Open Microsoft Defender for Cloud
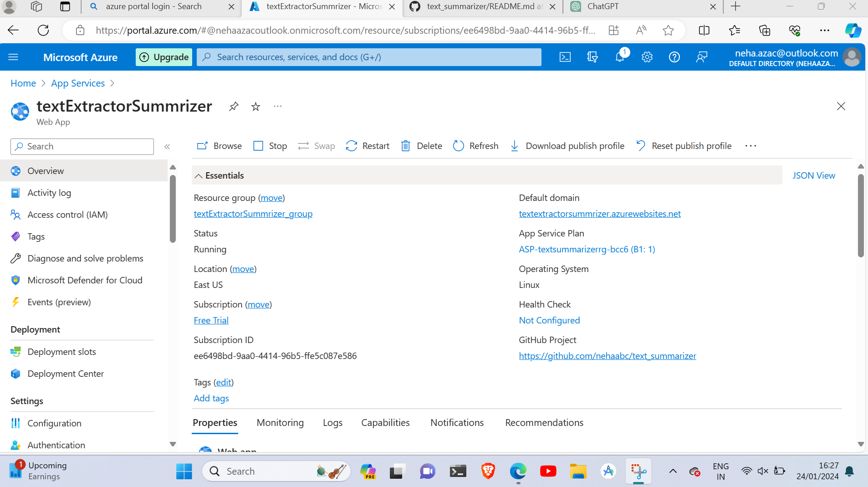The image size is (868, 487). click(84, 280)
